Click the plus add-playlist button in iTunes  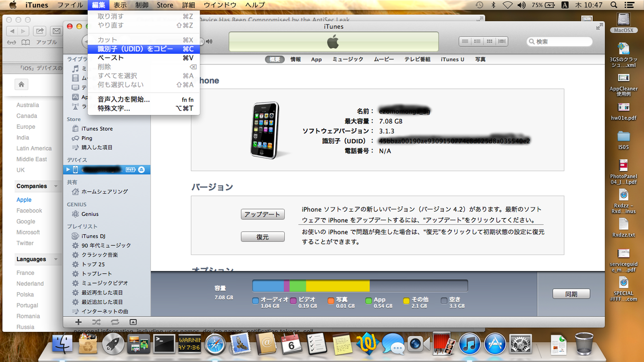click(x=78, y=322)
